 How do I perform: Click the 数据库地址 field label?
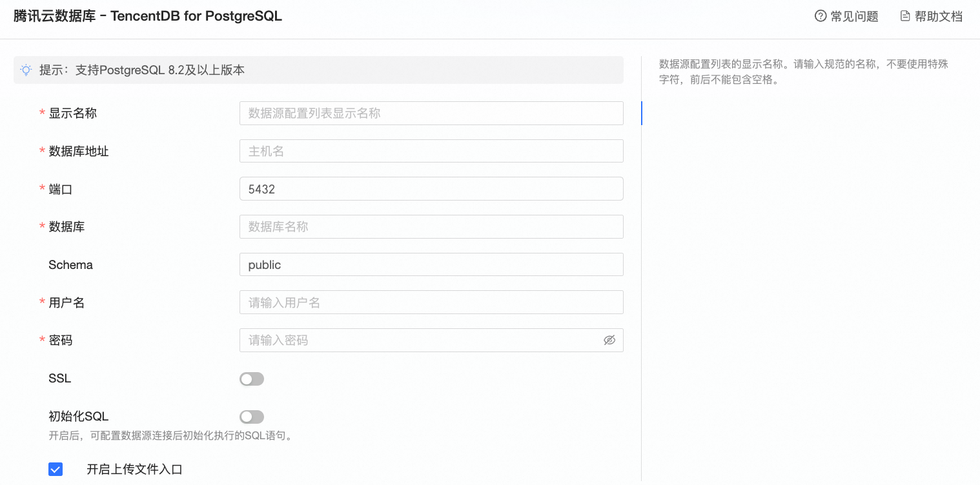[x=79, y=151]
